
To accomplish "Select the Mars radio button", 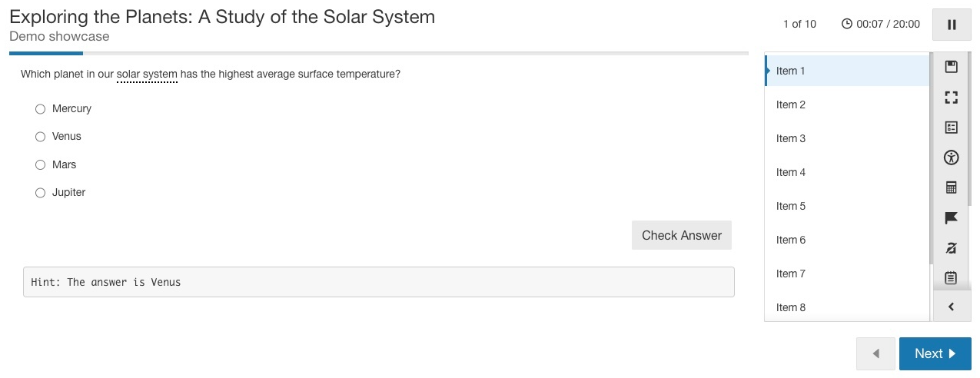I will [x=41, y=165].
